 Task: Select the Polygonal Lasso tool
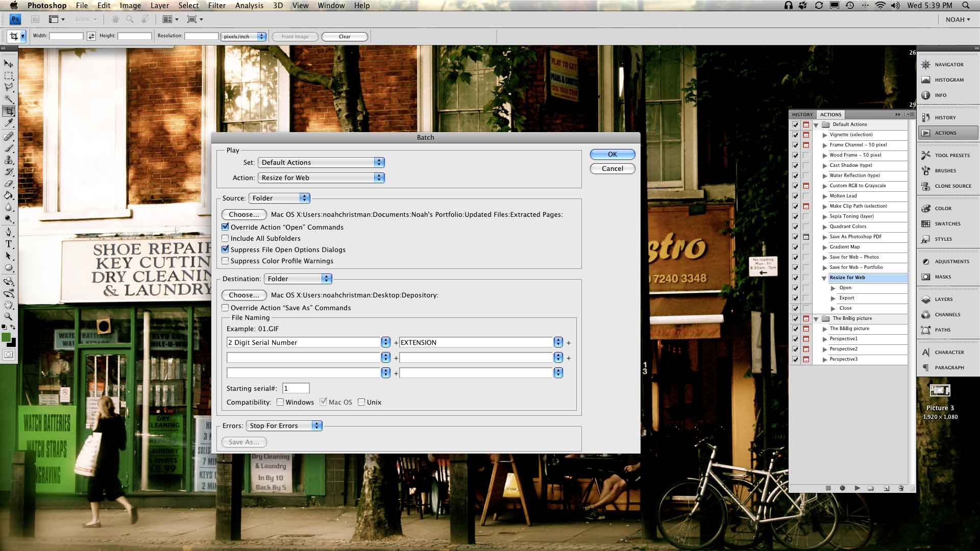click(x=9, y=87)
